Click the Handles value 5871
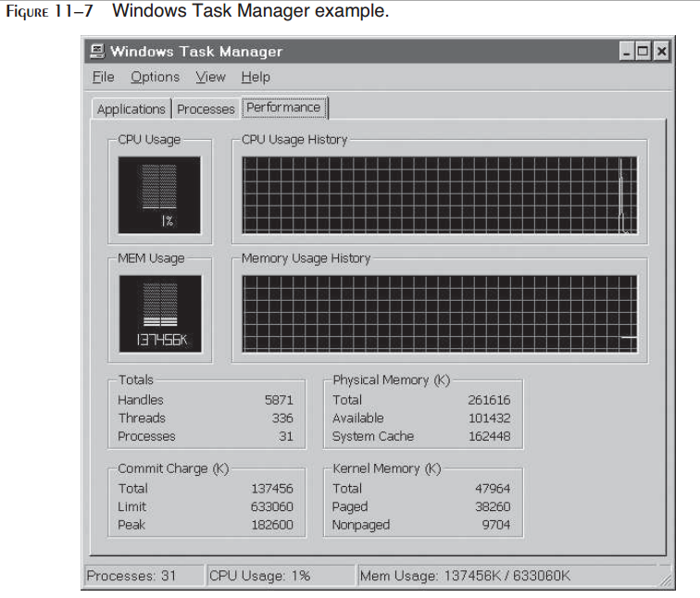 [x=279, y=400]
